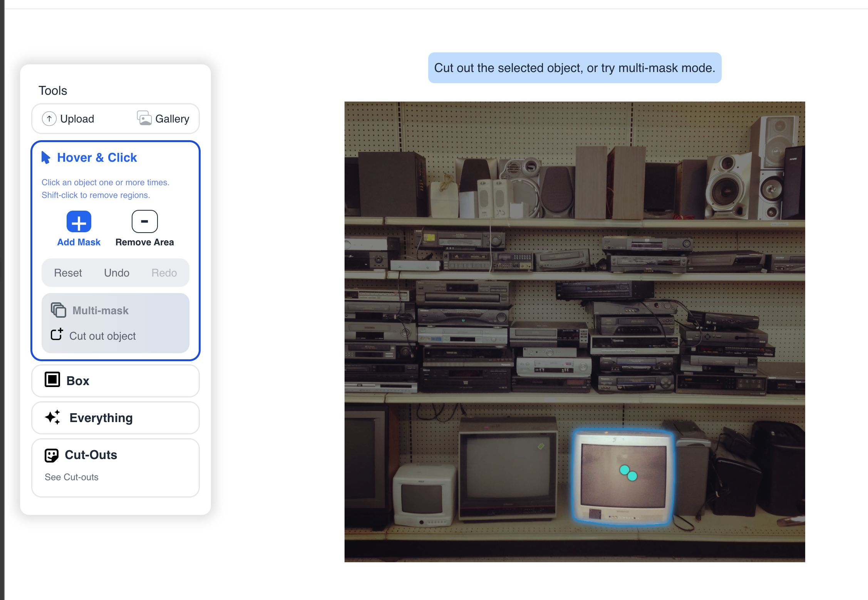Click the Hover & Click cursor icon
This screenshot has width=868, height=600.
[46, 158]
